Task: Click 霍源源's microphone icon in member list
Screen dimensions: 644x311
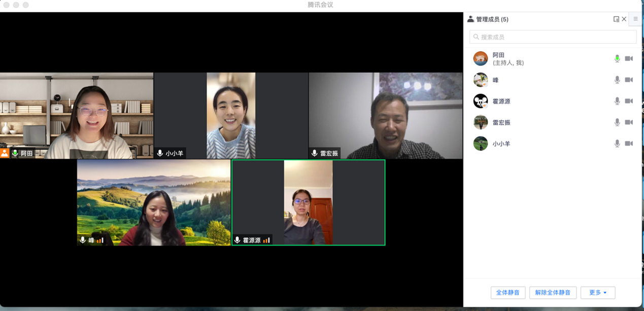Action: tap(617, 101)
